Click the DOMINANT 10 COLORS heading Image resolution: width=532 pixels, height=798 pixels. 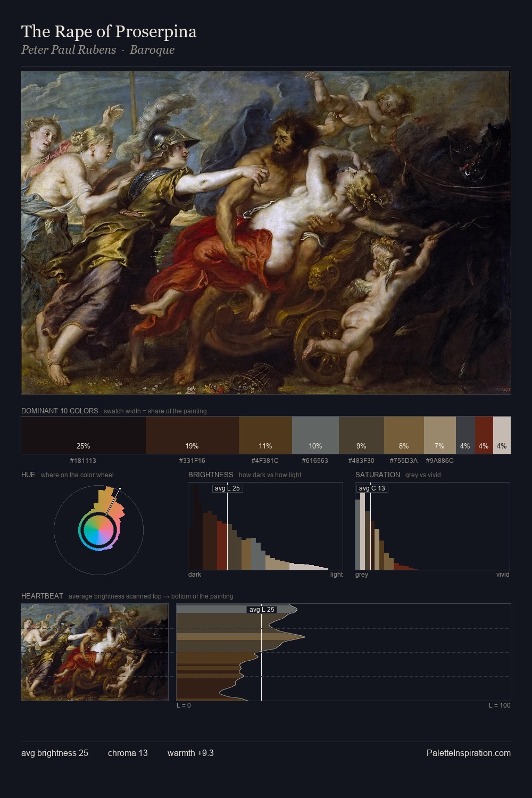coord(60,411)
